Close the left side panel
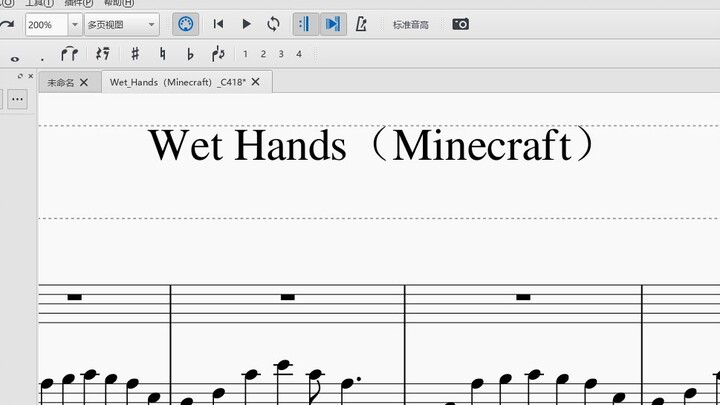The height and width of the screenshot is (405, 720). click(x=31, y=76)
